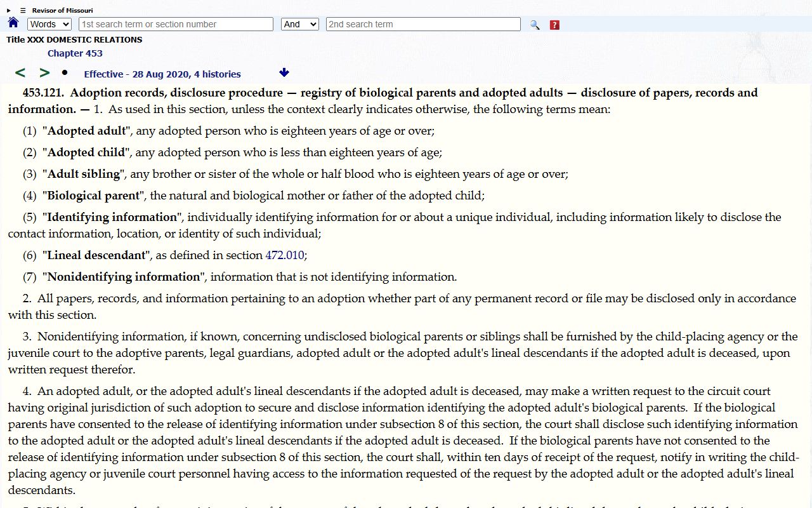Open the And operator dropdown

(x=299, y=24)
